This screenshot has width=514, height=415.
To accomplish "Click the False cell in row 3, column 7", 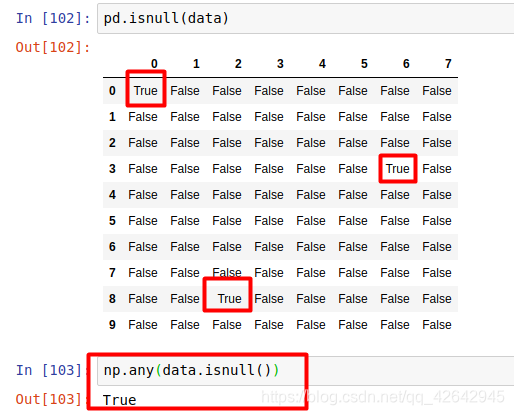I will [x=437, y=169].
